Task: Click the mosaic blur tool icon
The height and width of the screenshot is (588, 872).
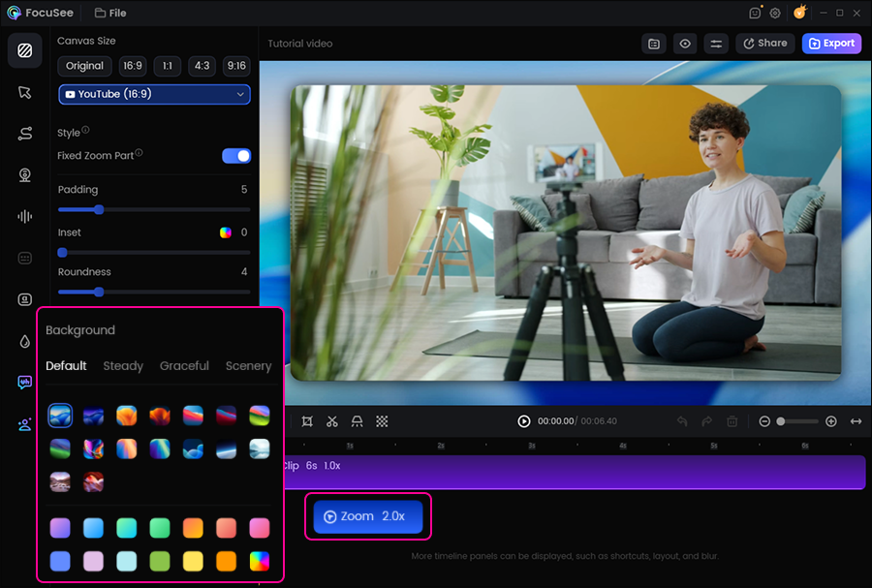Action: click(383, 421)
